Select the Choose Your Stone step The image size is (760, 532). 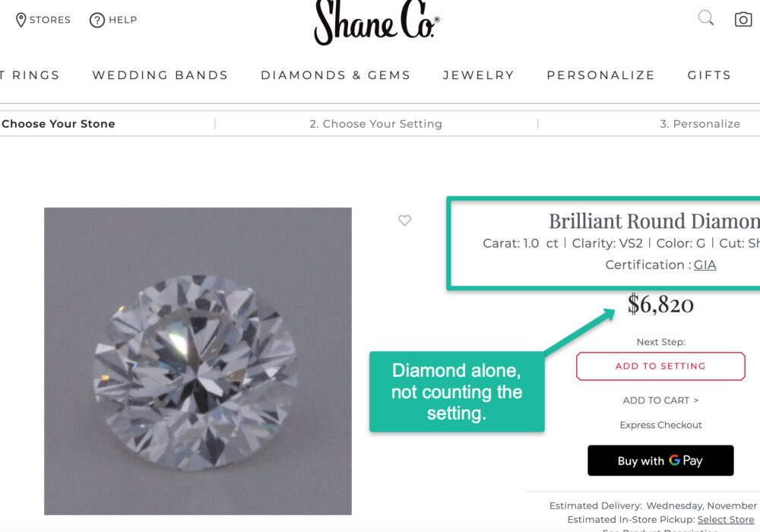(x=58, y=124)
